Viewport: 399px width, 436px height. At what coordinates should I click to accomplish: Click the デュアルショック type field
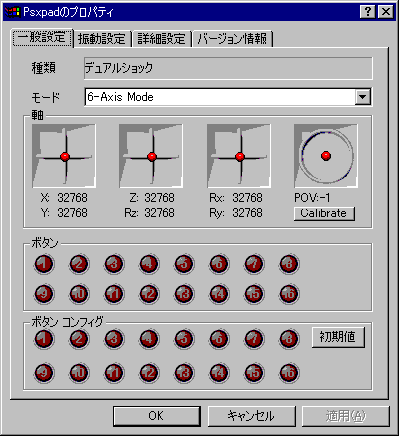point(228,68)
